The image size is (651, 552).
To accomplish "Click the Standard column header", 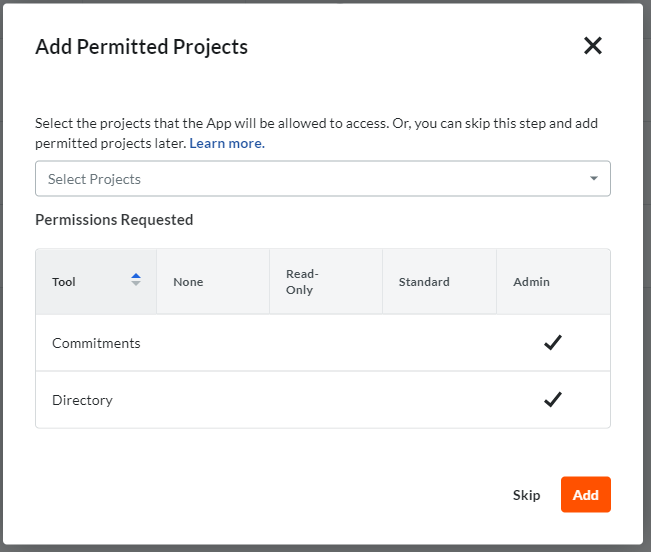I will coord(439,282).
